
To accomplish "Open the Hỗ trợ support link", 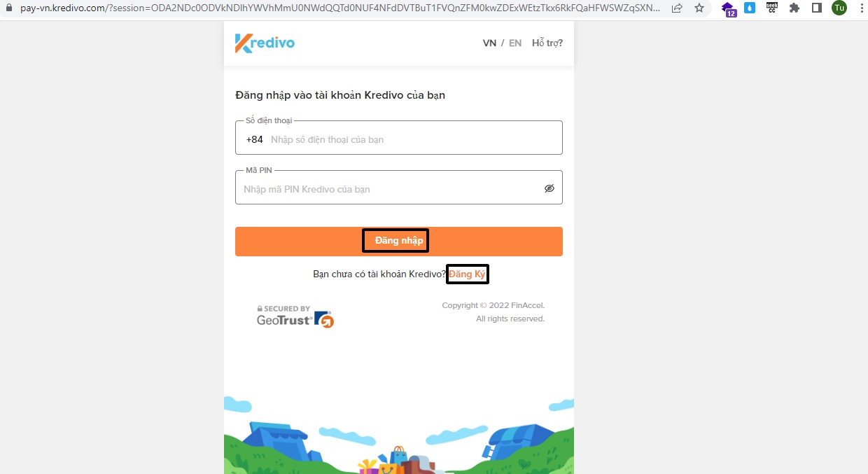I will [547, 43].
